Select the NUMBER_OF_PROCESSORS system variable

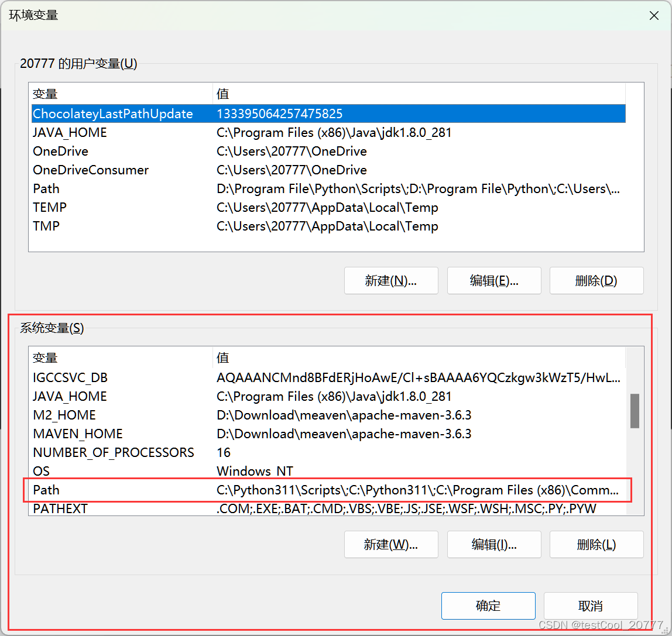(117, 452)
